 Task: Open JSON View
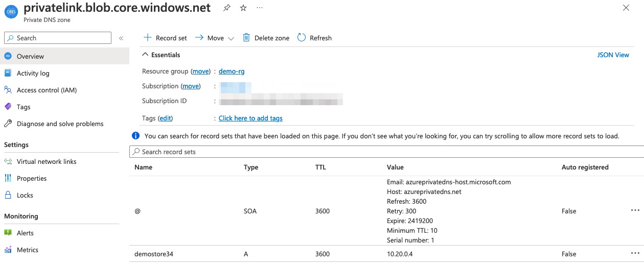[x=613, y=55]
